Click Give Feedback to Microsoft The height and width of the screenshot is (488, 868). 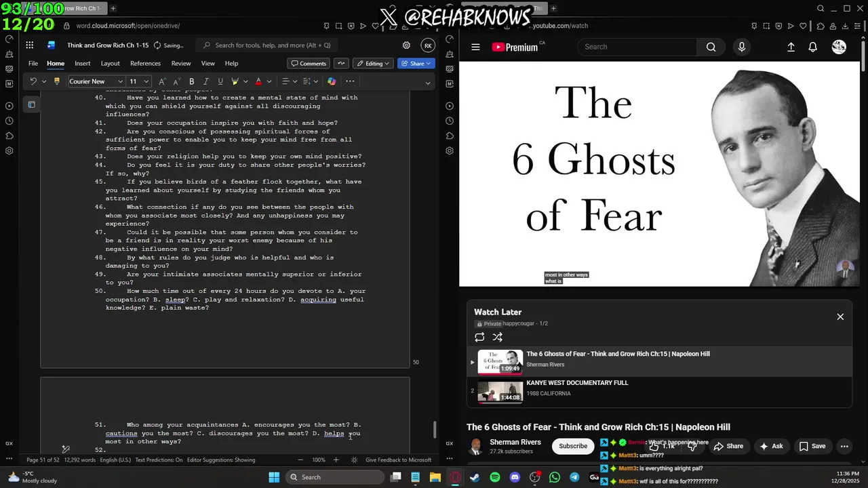coord(398,460)
